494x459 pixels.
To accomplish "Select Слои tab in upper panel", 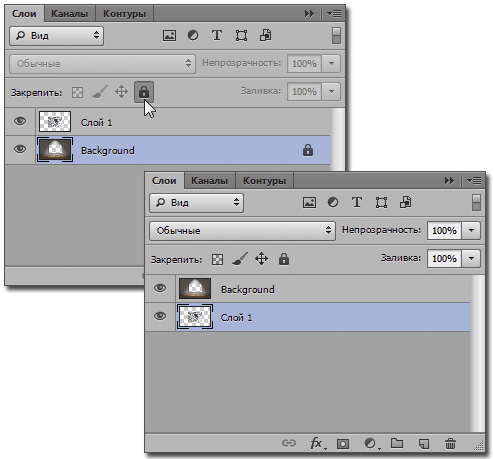I will [24, 14].
